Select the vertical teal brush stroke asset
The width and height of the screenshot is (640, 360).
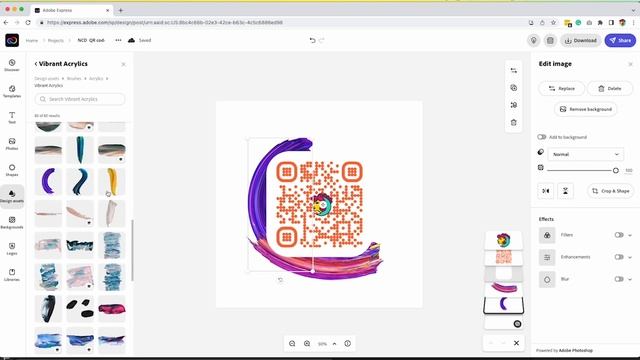tap(80, 150)
